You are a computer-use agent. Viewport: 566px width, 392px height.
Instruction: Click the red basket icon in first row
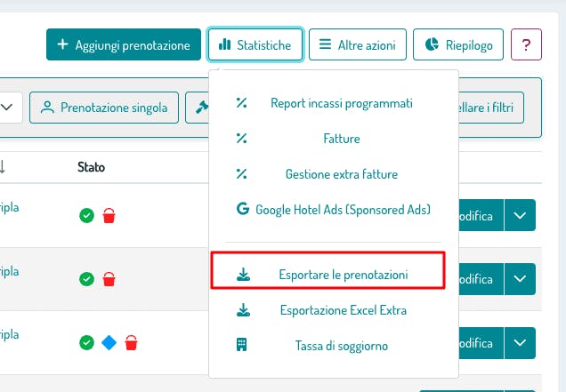[109, 215]
